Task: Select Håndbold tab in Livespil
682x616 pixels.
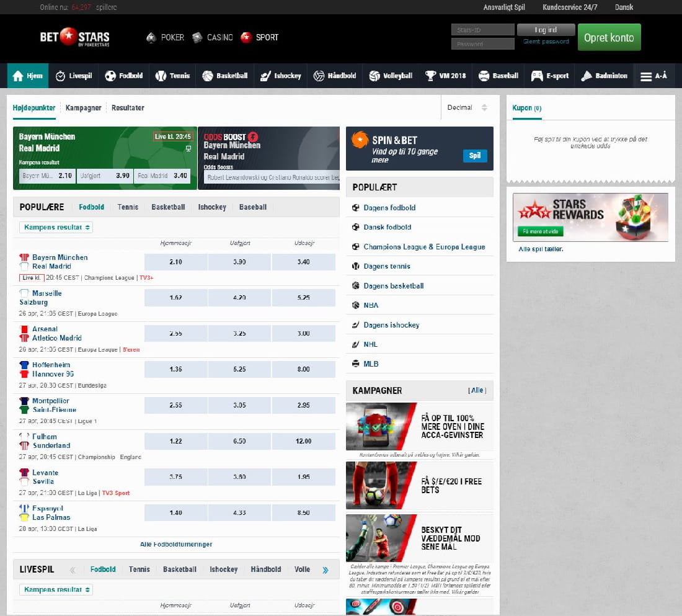Action: 266,569
